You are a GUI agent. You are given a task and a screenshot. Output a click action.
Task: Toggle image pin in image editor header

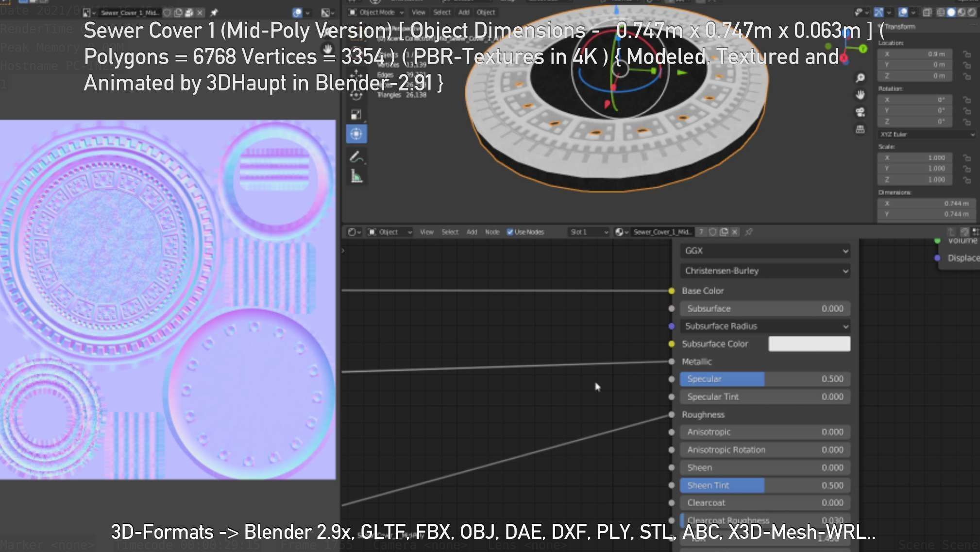(x=214, y=13)
